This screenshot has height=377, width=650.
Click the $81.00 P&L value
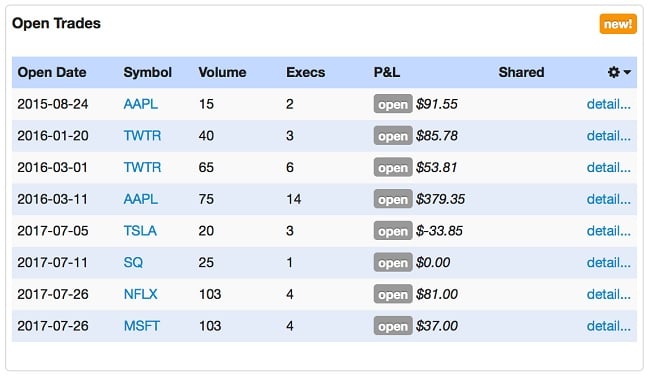pyautogui.click(x=437, y=294)
